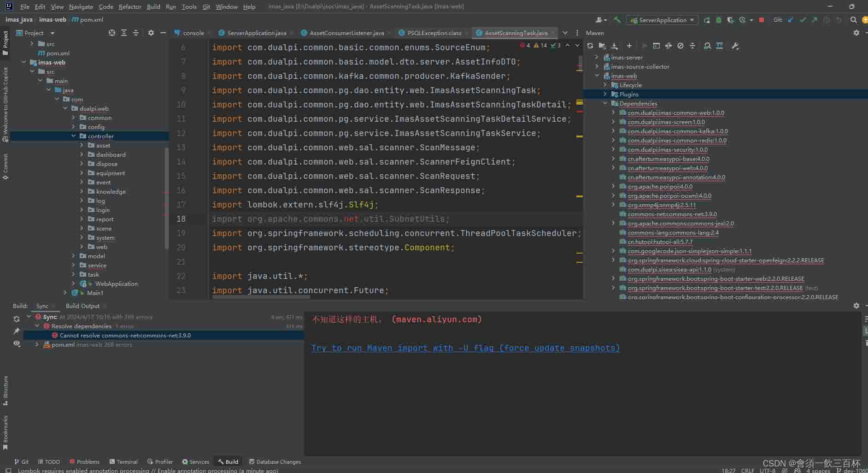Build project with the hammer icon
This screenshot has height=473, width=868.
617,20
